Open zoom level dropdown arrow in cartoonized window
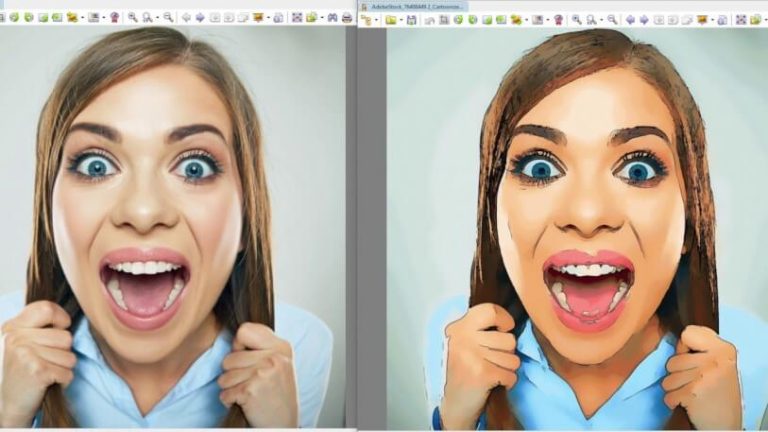Viewport: 768px width, 432px height. point(602,20)
